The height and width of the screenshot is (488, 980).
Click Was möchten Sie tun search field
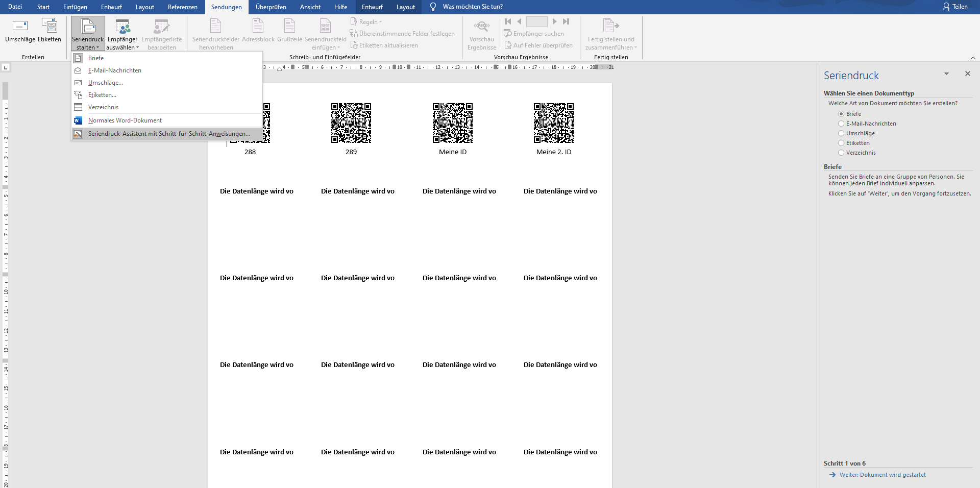(473, 7)
